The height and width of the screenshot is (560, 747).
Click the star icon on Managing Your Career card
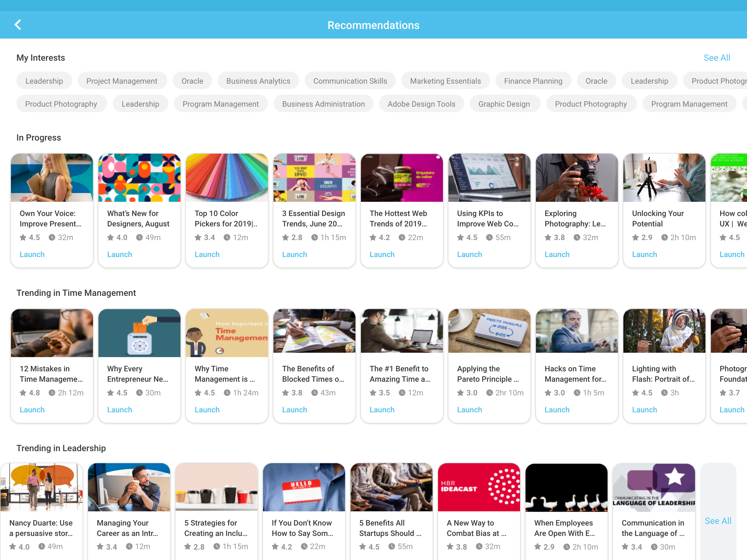pyautogui.click(x=100, y=547)
